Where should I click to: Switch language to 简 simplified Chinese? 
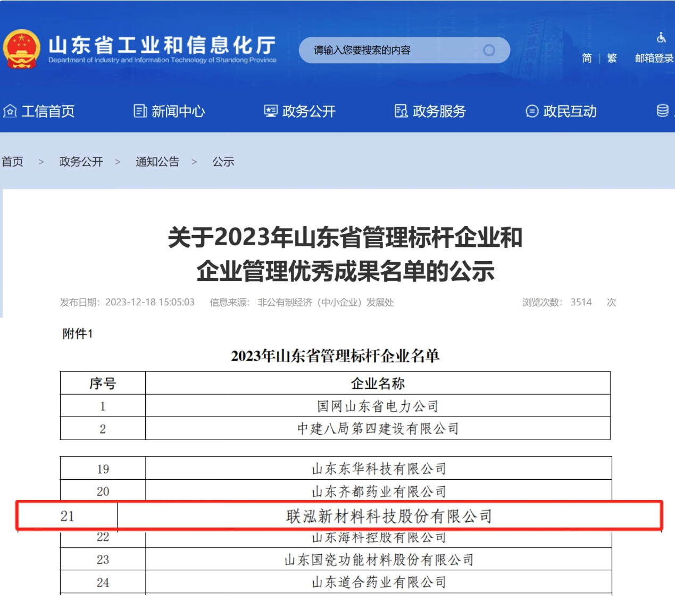(x=587, y=58)
